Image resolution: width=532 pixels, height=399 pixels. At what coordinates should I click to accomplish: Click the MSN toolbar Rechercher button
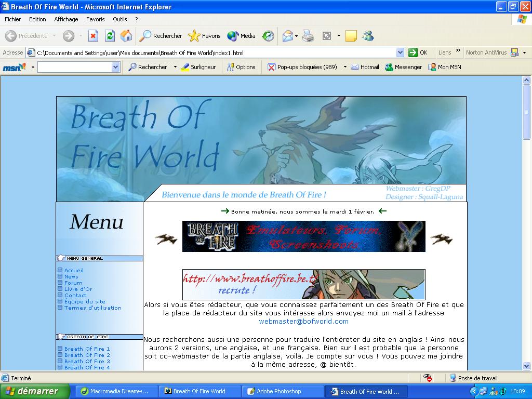click(148, 67)
